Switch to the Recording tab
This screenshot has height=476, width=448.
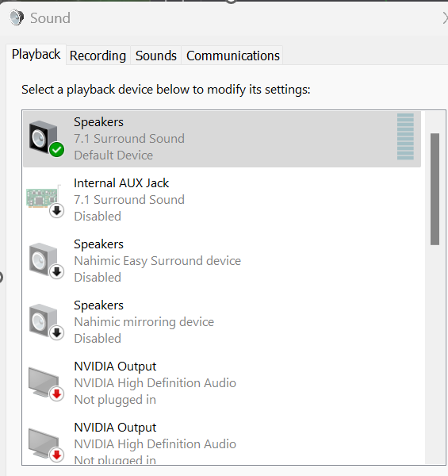click(98, 56)
